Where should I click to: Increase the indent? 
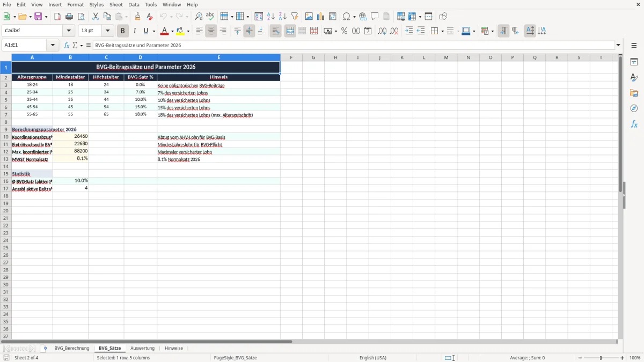tap(409, 31)
